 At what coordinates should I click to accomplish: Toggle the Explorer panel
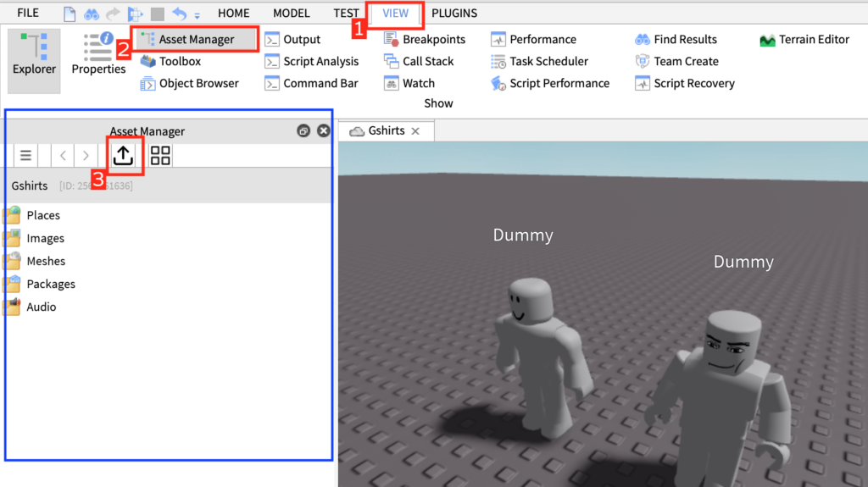pyautogui.click(x=34, y=61)
